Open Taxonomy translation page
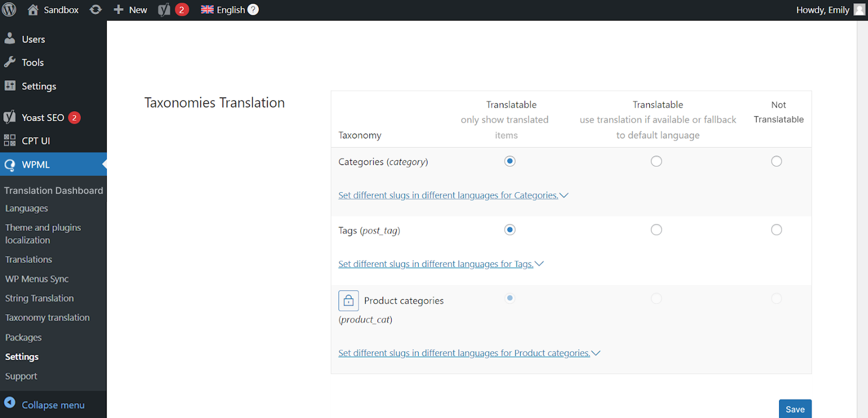The height and width of the screenshot is (418, 868). pos(47,318)
